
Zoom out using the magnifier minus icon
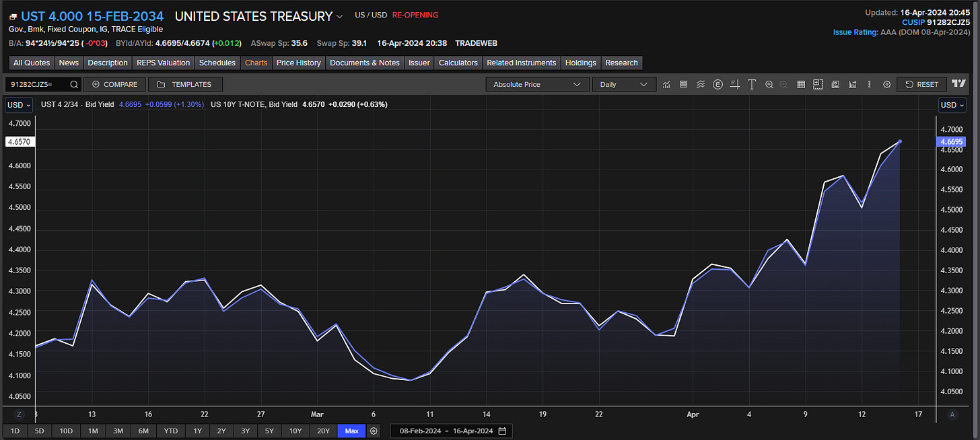click(x=783, y=84)
